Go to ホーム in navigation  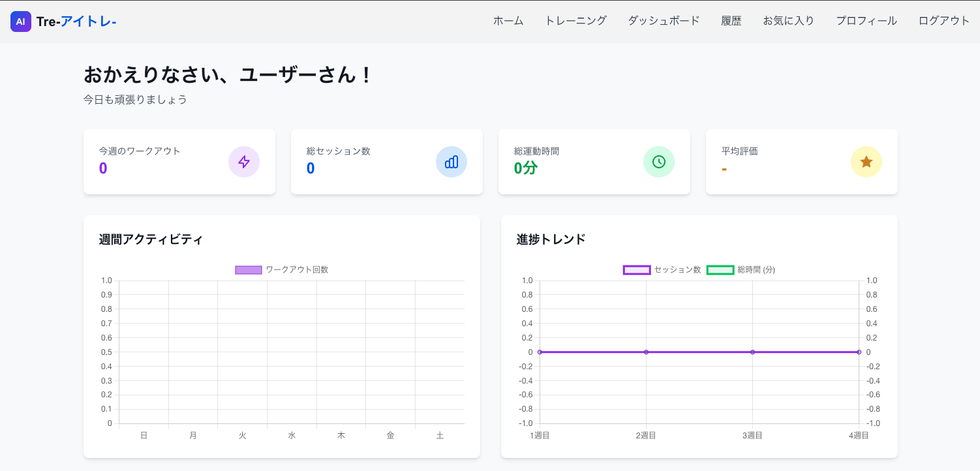click(x=508, y=21)
